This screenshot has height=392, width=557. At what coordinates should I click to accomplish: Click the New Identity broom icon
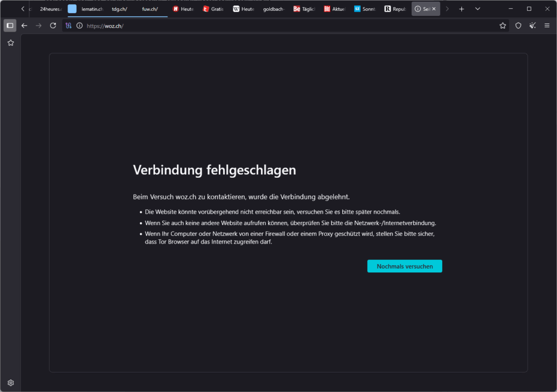pos(533,26)
